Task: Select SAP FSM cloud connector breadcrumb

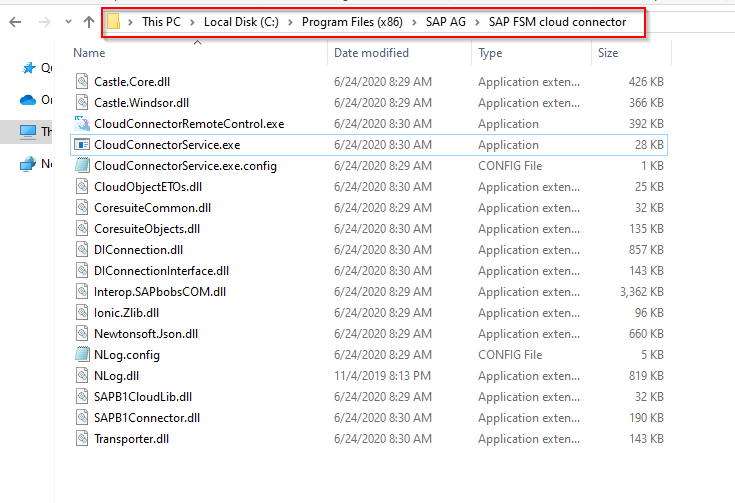Action: 557,22
